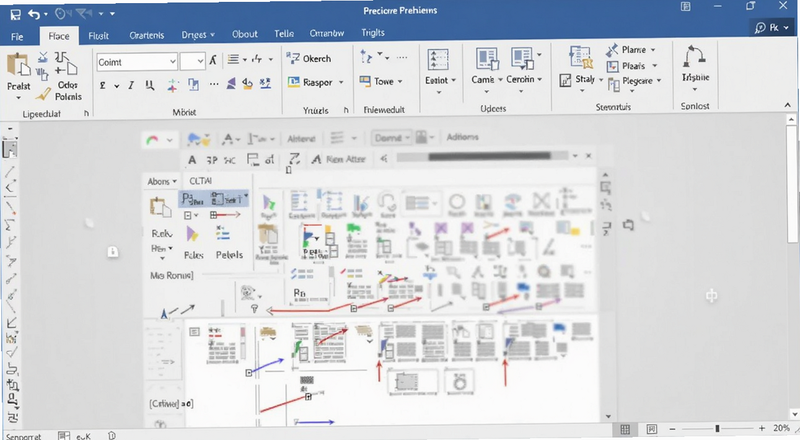Screen dimensions: 800x440
Task: Expand the Towe dropdown arrow
Action: pyautogui.click(x=400, y=81)
